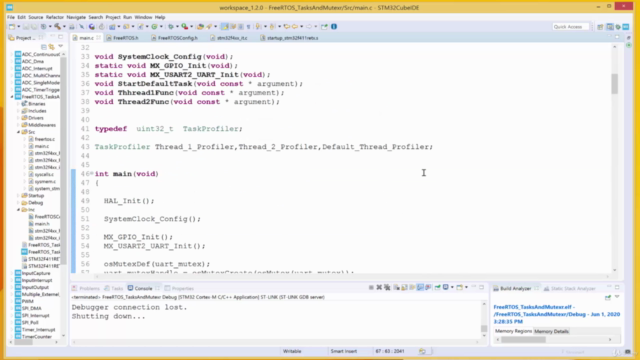Toggle Block Selection Mode toolbar button

pos(240,27)
